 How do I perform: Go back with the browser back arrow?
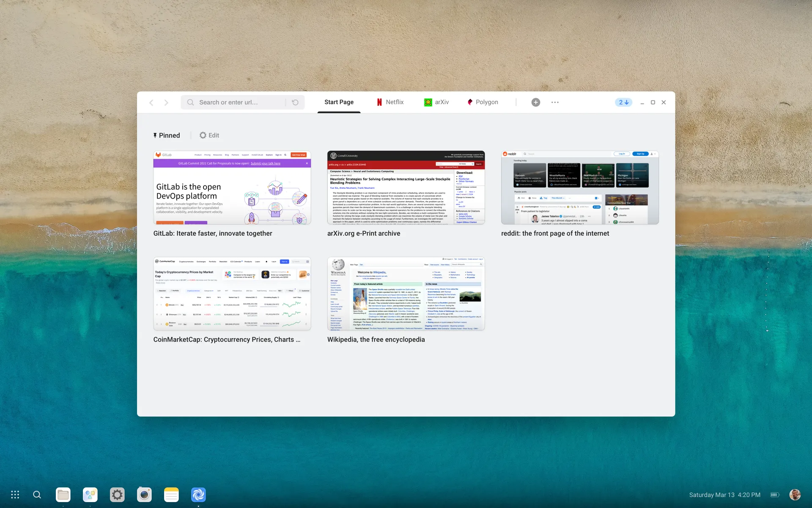[x=151, y=102]
